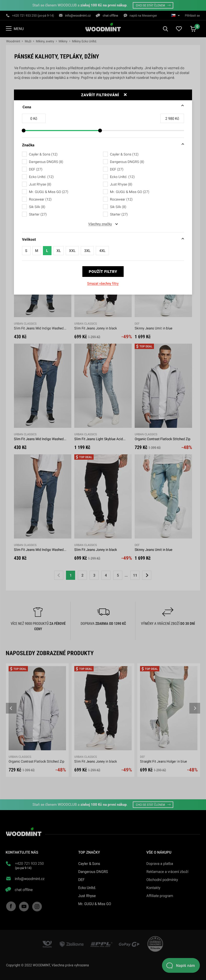Screen dimensions: 206x980
Task: Open the search magnifier icon in header
Action: coord(165,29)
